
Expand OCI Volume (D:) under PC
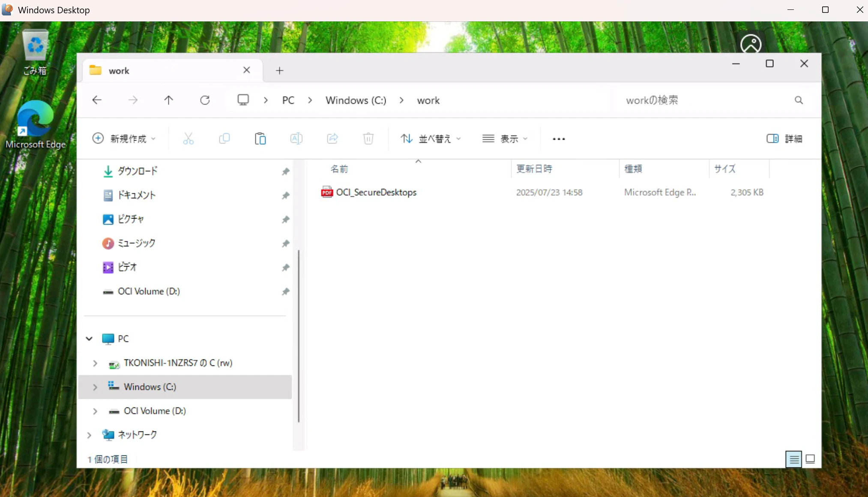point(95,411)
